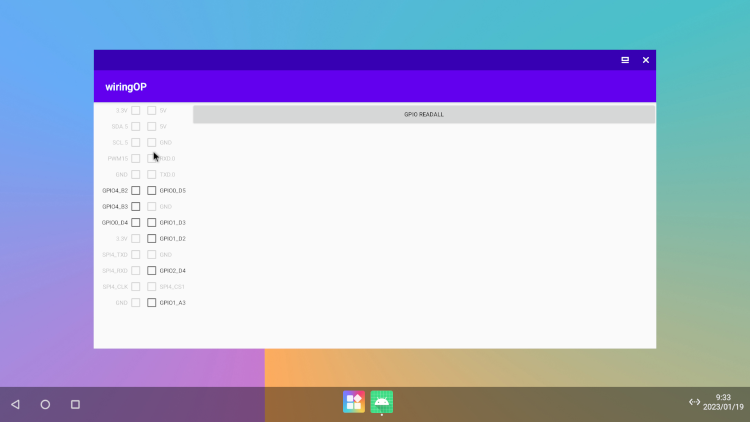Tick the GPIO4_B2 checkbox
Image resolution: width=750 pixels, height=422 pixels.
click(x=136, y=190)
